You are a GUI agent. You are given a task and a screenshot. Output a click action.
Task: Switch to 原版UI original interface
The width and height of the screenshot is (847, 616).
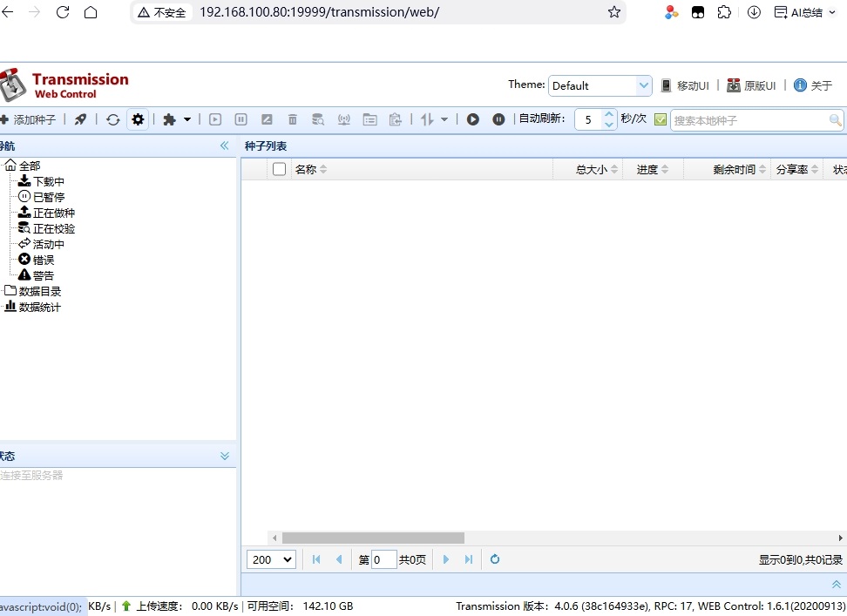pyautogui.click(x=751, y=85)
